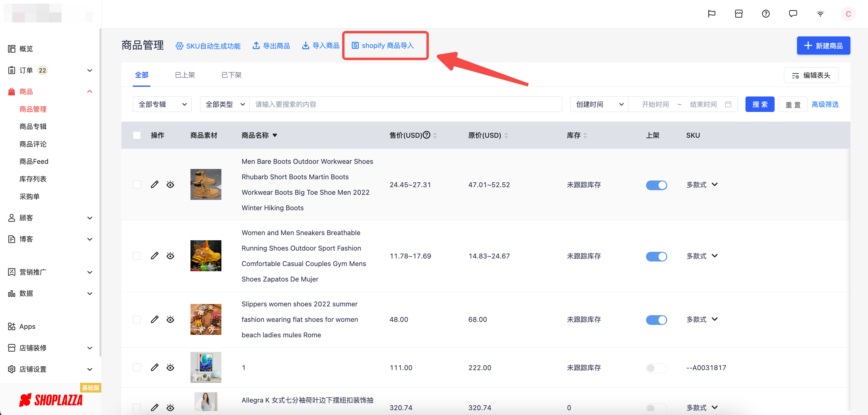Open the chat message icon in top bar

point(793,13)
